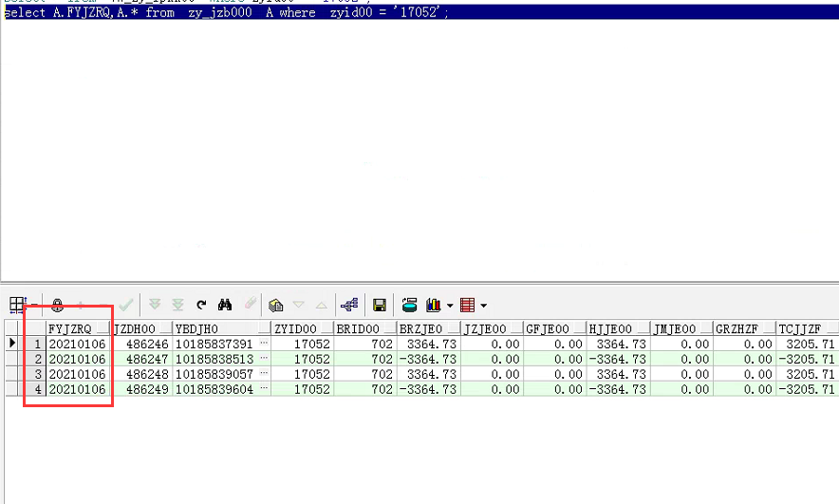839x504 pixels.
Task: Select HJJE00 3364.73 in row 1
Action: (618, 344)
